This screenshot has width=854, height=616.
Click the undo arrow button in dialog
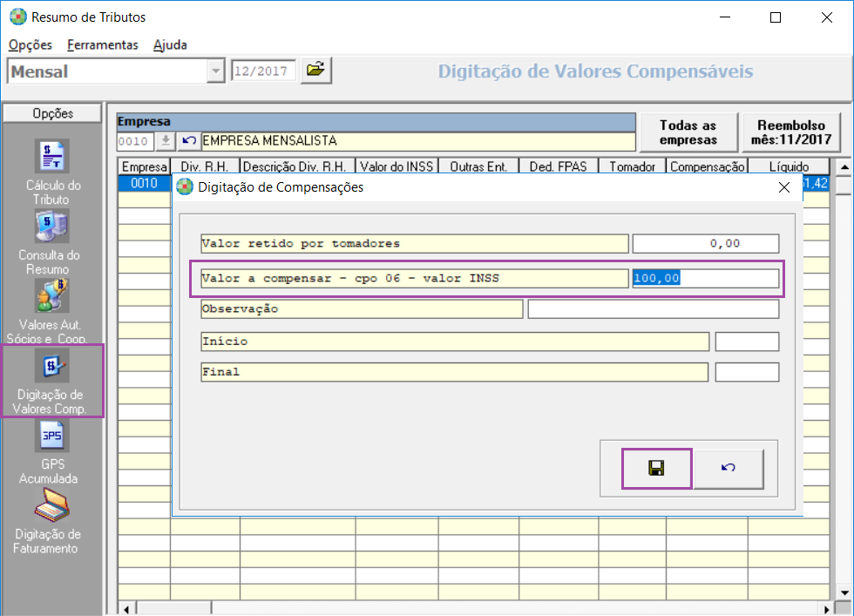tap(728, 469)
